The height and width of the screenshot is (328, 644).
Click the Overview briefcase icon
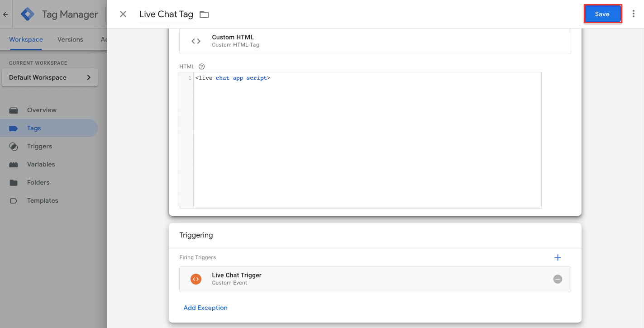[14, 110]
